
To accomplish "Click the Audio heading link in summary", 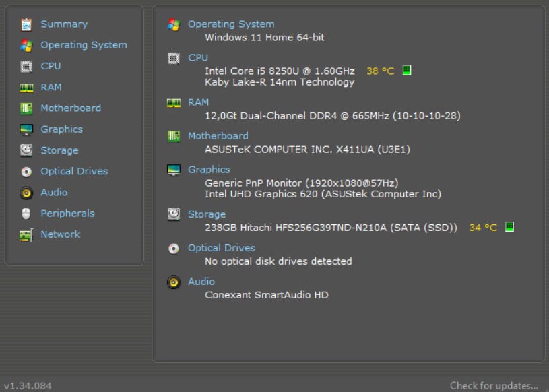I will tap(201, 282).
